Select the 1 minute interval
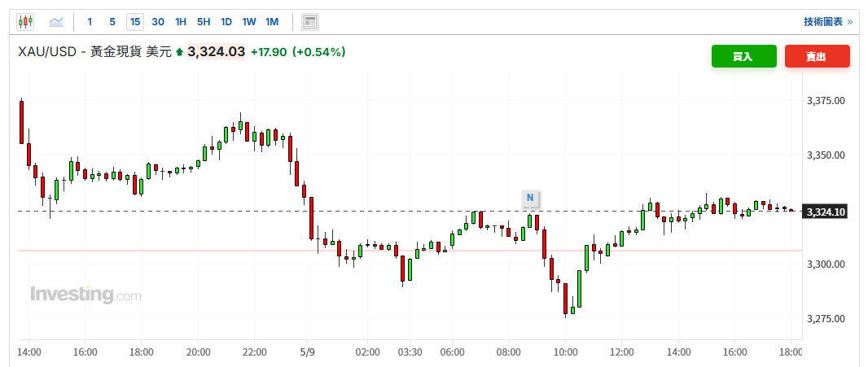Viewport: 868px width, 367px height. [x=90, y=22]
